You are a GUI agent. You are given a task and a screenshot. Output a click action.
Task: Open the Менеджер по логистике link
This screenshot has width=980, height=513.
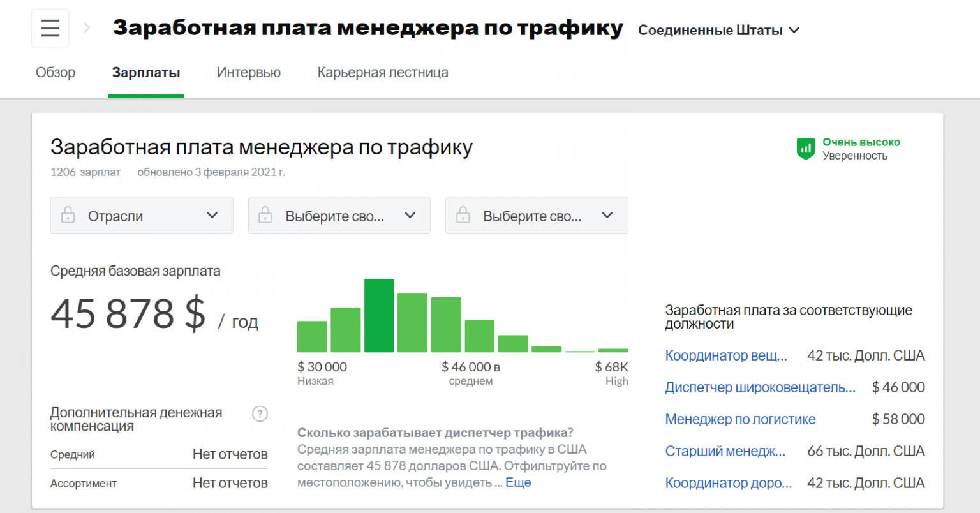tap(741, 419)
